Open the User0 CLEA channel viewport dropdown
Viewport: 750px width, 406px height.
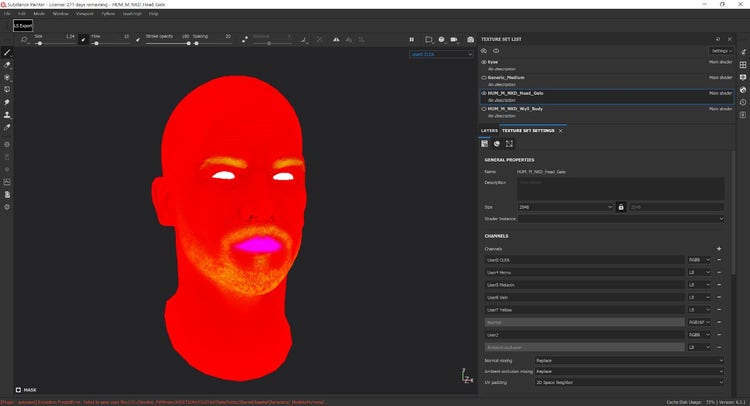tap(441, 54)
